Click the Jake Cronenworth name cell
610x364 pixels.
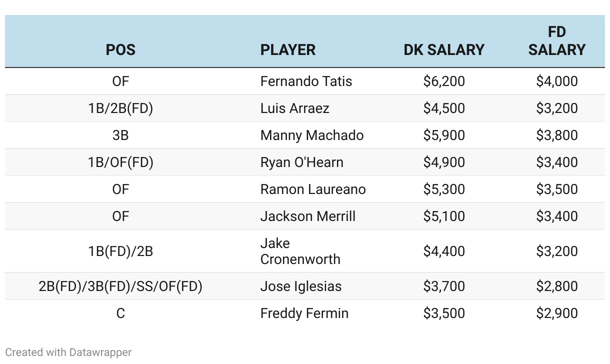coord(300,251)
